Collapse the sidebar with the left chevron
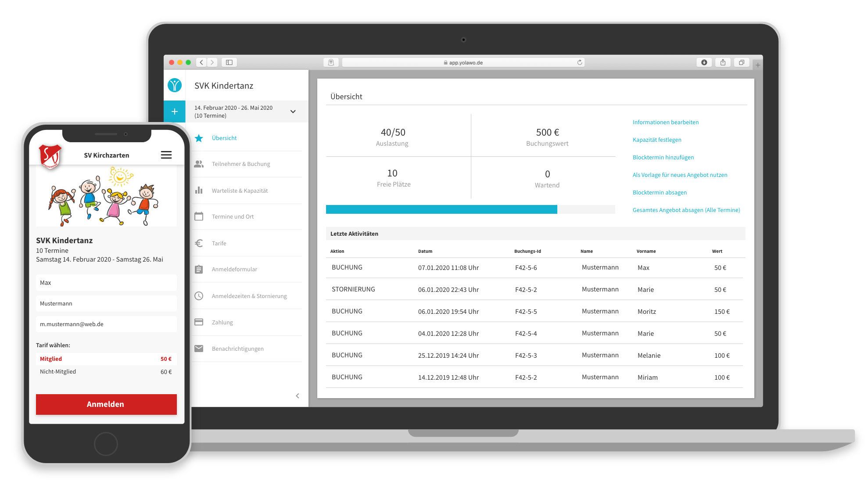Viewport: 868px width, 489px height. pyautogui.click(x=298, y=396)
